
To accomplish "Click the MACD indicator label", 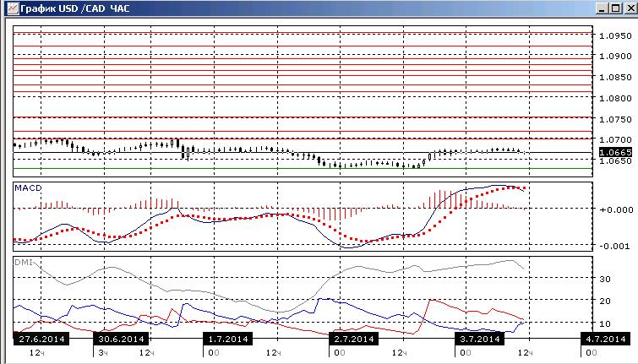I will [28, 187].
